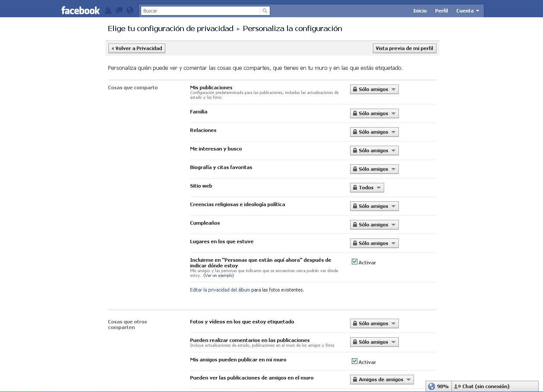The height and width of the screenshot is (392, 543).
Task: Uncheck 'Mis amigos pueden publicar en mi muro'
Action: 354,361
